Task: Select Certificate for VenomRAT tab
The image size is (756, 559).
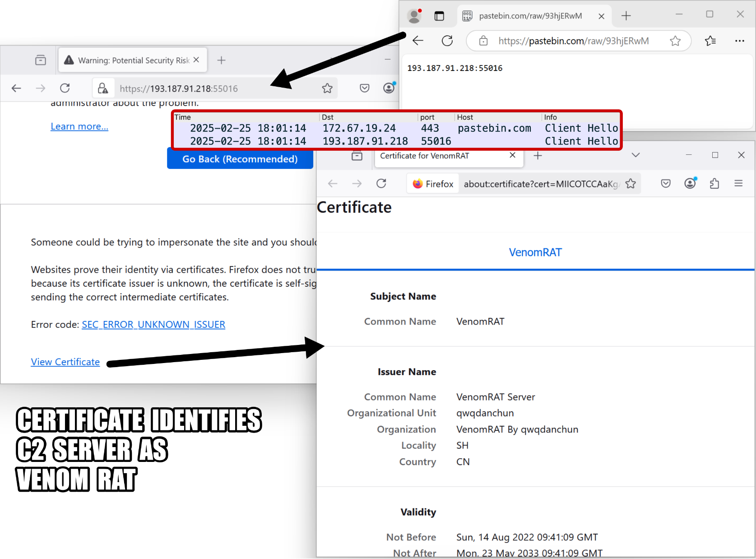Action: tap(448, 157)
